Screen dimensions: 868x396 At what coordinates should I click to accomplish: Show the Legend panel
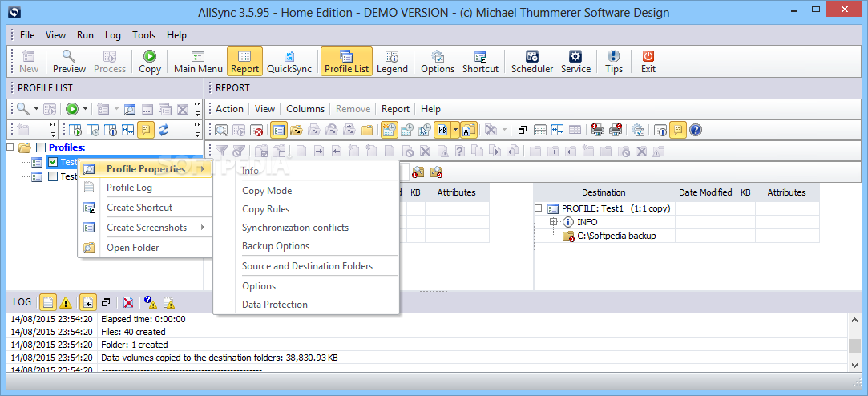(x=392, y=62)
